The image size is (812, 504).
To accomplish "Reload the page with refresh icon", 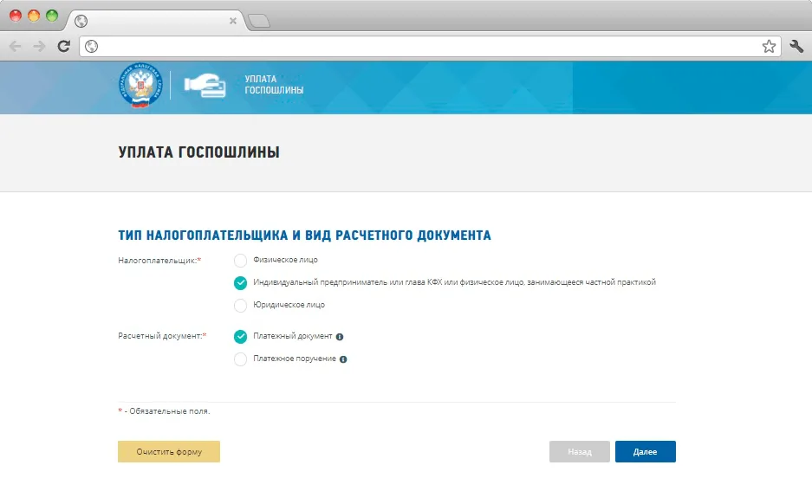I will (64, 47).
